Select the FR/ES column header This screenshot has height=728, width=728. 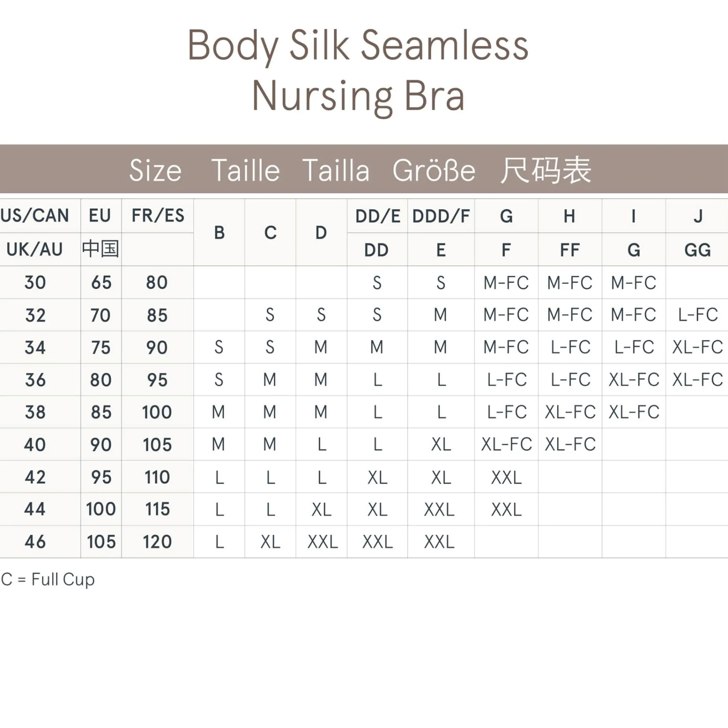[158, 215]
